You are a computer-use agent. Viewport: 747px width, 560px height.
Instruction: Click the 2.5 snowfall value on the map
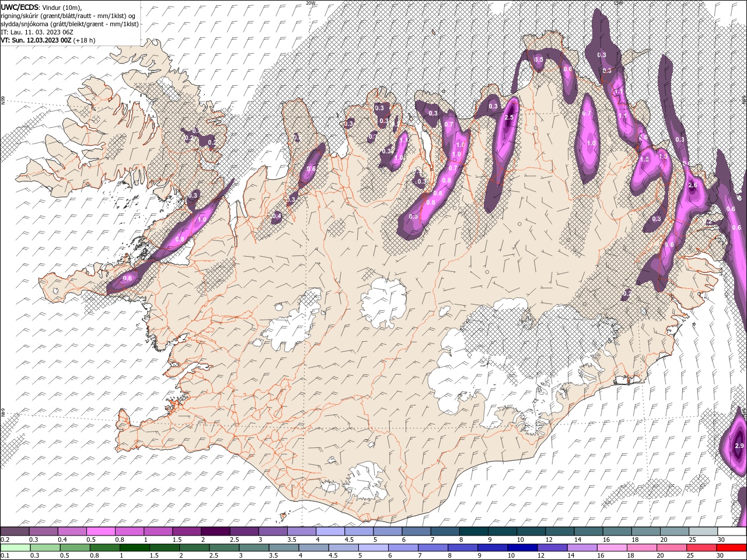(509, 118)
